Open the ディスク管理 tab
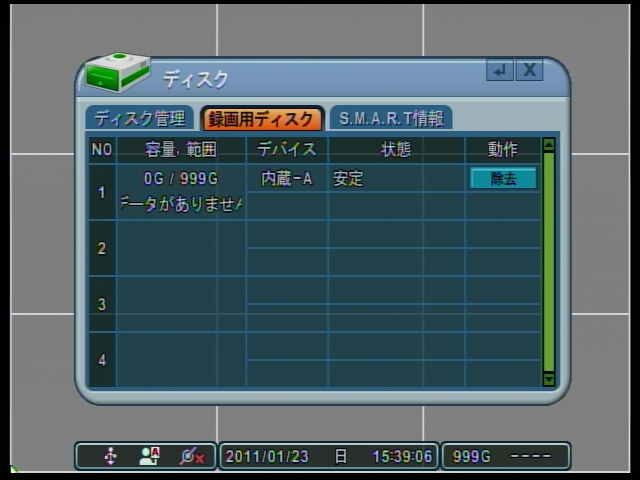The image size is (640, 480). tap(140, 118)
